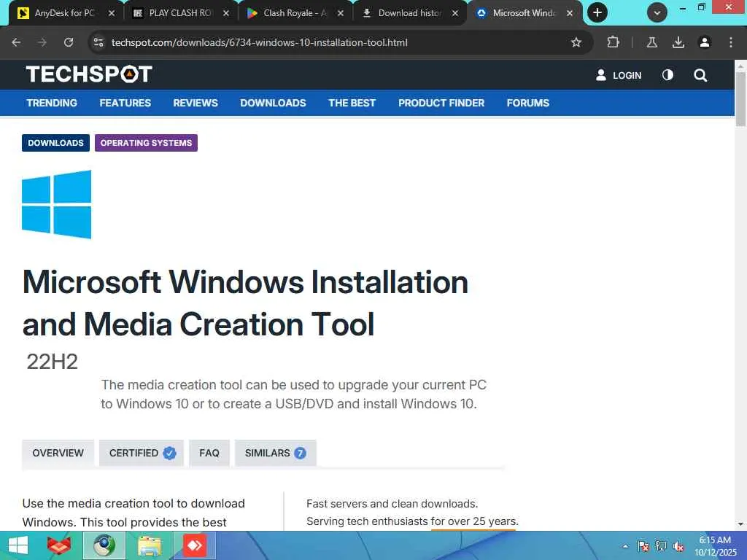The height and width of the screenshot is (560, 747).
Task: Open the FORUMS menu
Action: pyautogui.click(x=528, y=103)
